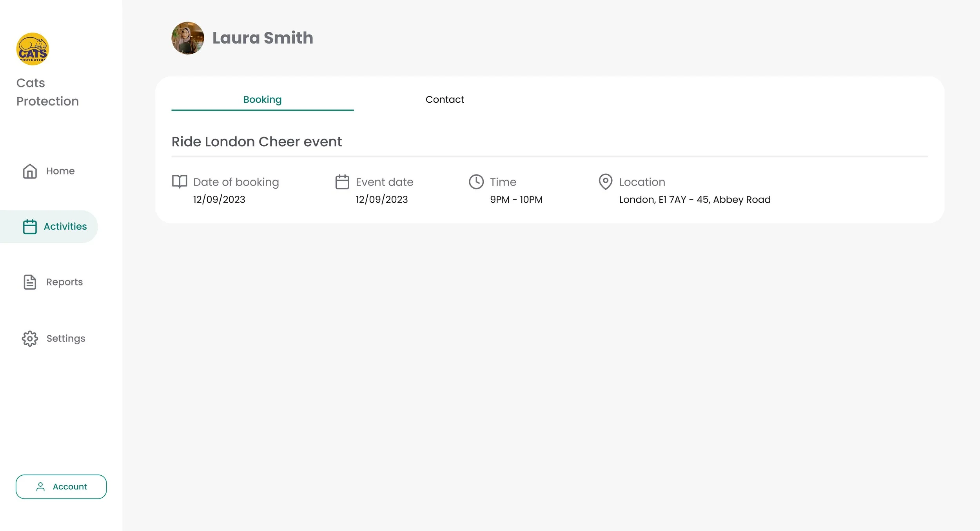
Task: Select the Ride London Cheer event title
Action: 257,142
